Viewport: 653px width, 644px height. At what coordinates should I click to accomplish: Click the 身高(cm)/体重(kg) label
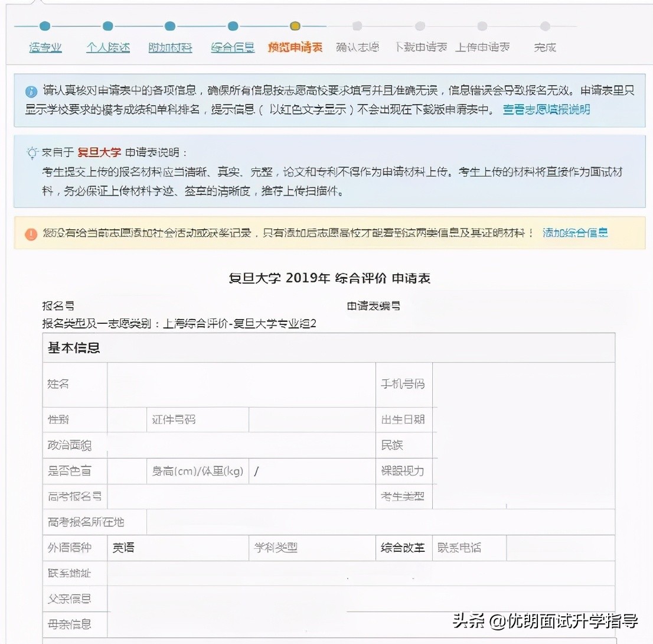(197, 471)
